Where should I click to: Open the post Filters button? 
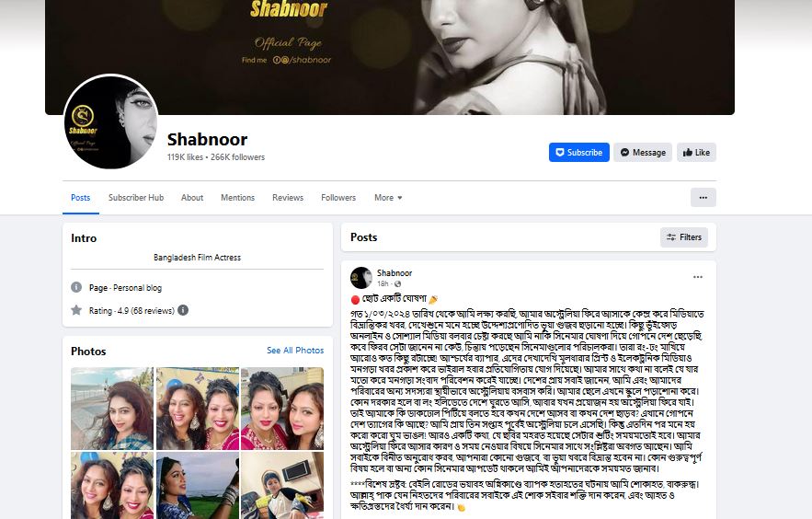pyautogui.click(x=683, y=237)
